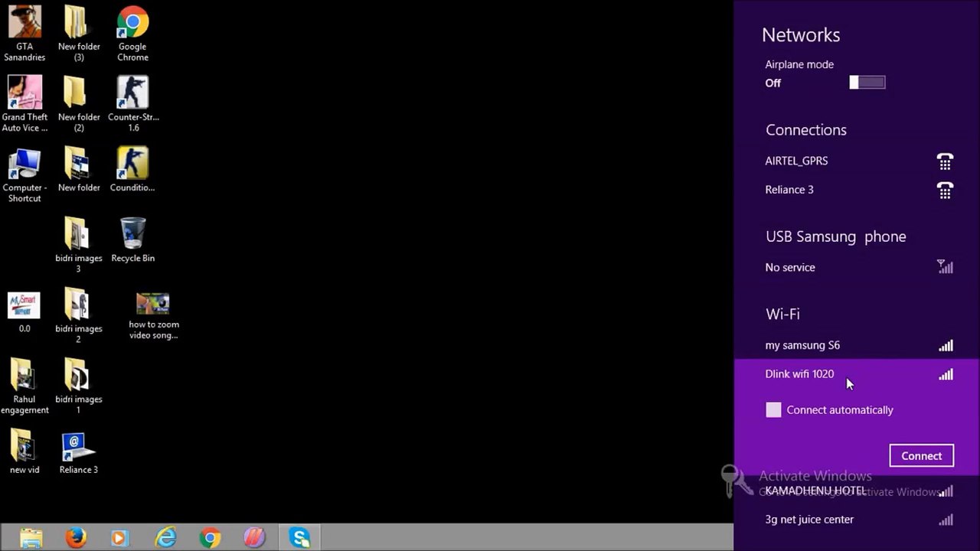
Task: Click the Dlink wifi 1020 signal bars
Action: 946,374
